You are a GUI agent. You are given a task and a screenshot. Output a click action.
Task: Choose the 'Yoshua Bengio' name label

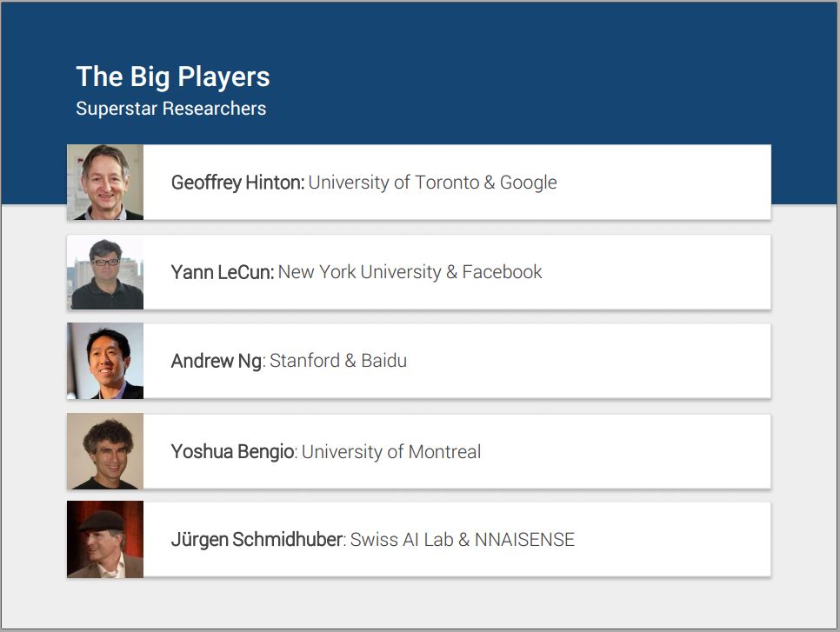pyautogui.click(x=232, y=451)
